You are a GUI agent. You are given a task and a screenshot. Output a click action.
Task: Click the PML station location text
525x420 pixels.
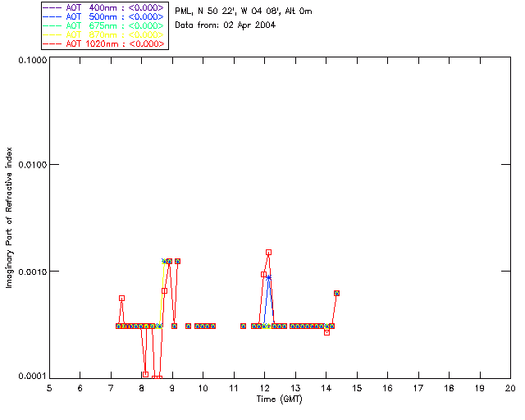tap(244, 11)
